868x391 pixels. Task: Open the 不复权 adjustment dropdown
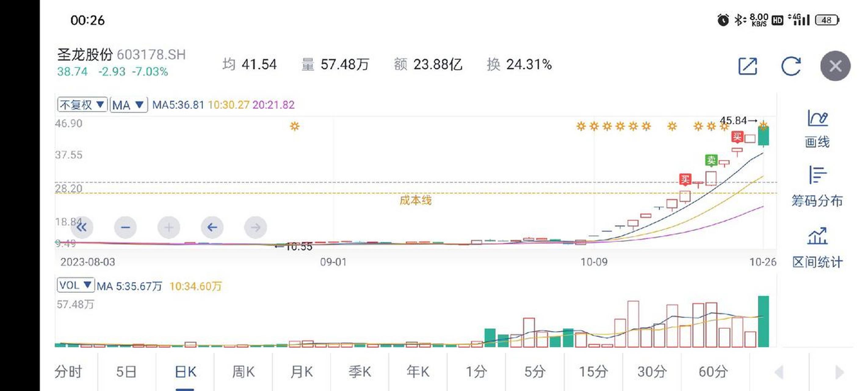82,104
